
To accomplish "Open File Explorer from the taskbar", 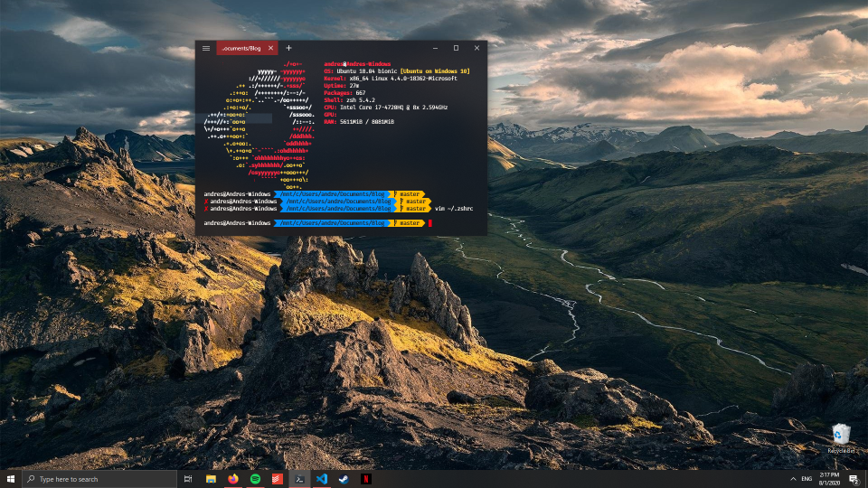I will coord(211,479).
